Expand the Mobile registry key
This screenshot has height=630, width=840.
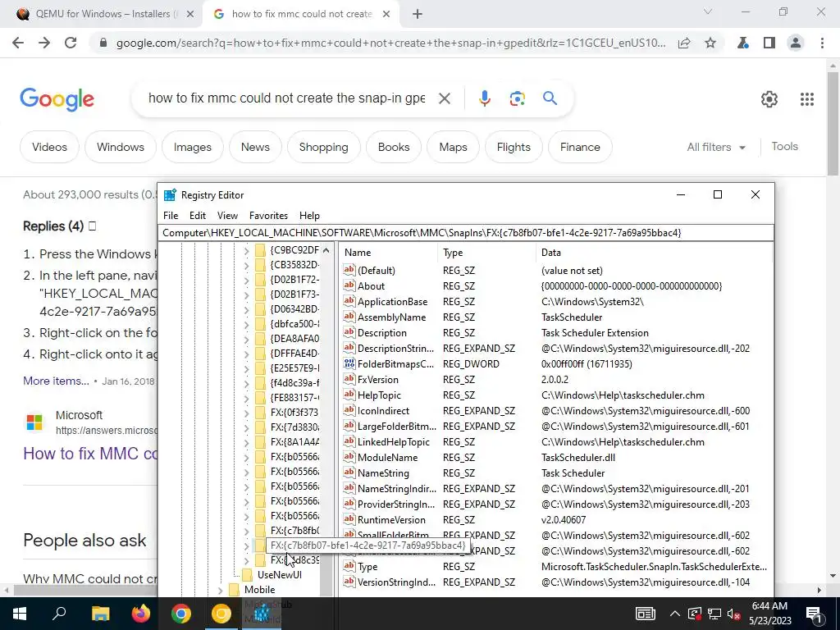(220, 590)
